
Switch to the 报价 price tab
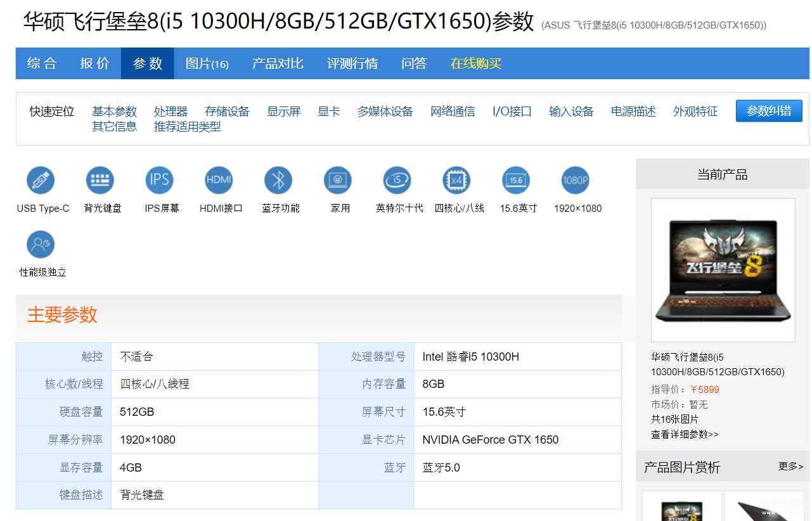pyautogui.click(x=94, y=63)
